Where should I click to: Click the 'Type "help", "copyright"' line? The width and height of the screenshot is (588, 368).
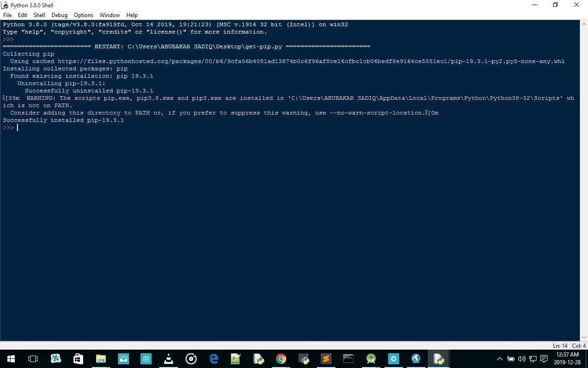tap(135, 32)
